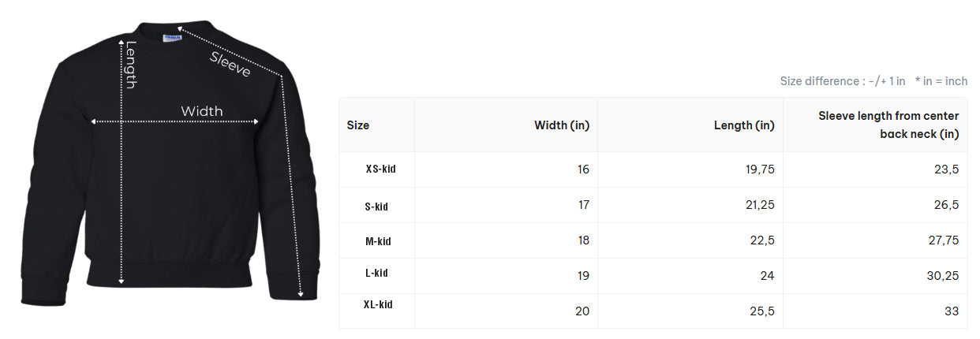Image resolution: width=980 pixels, height=339 pixels.
Task: Click the Length label on the sweatshirt
Action: 131,65
